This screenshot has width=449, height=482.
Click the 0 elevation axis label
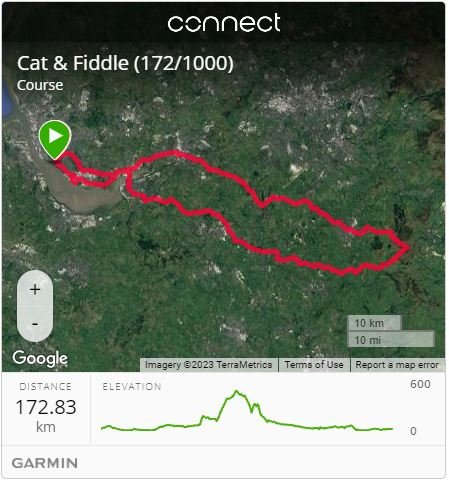click(413, 431)
